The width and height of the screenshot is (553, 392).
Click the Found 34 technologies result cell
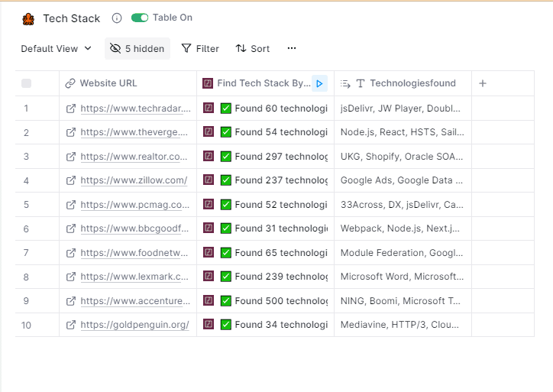coord(265,325)
